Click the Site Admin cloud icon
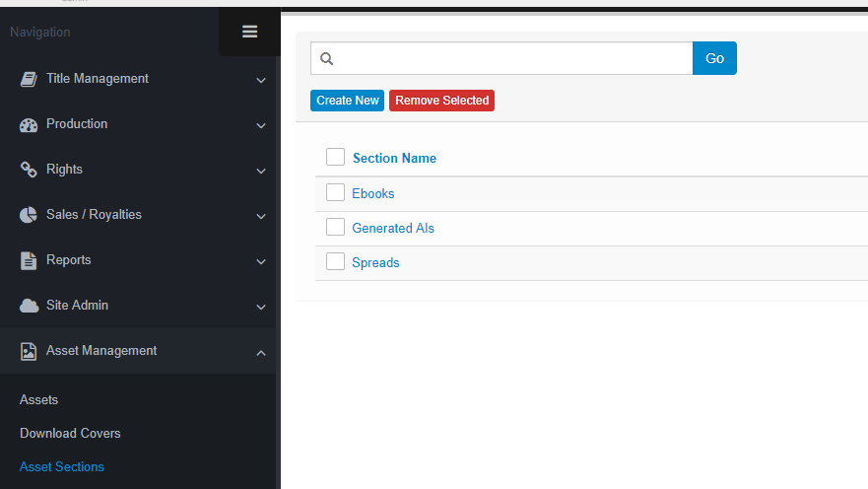This screenshot has width=868, height=489. (29, 306)
